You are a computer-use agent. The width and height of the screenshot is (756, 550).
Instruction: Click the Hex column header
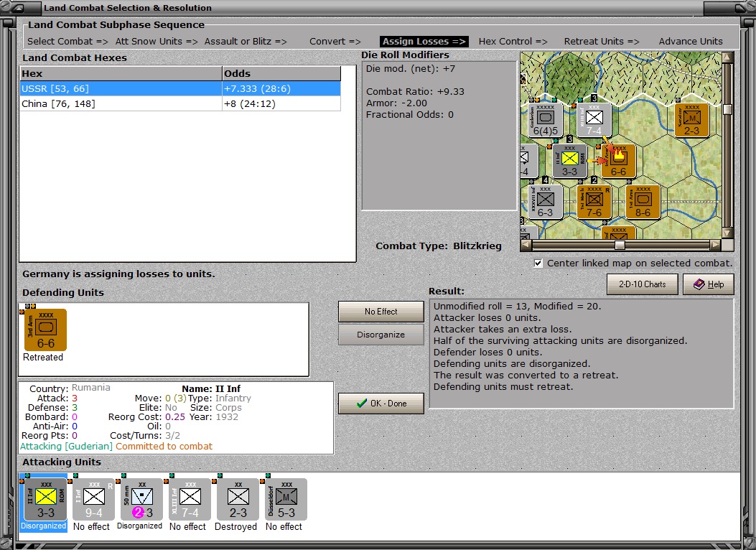point(121,74)
